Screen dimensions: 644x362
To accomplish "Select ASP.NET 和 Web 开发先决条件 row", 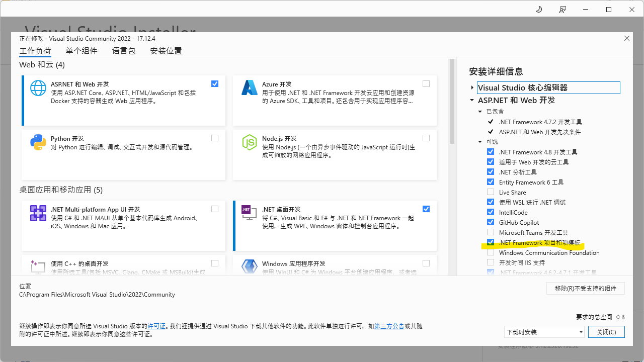I will point(540,132).
